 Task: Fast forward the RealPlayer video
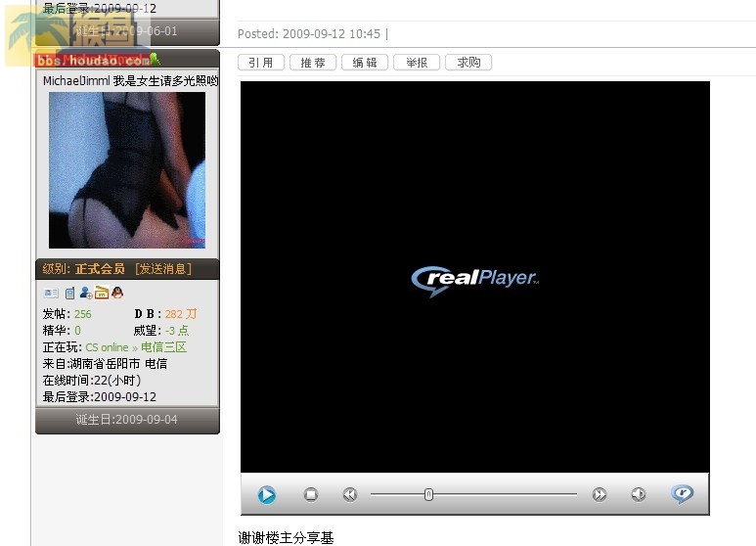click(x=600, y=494)
